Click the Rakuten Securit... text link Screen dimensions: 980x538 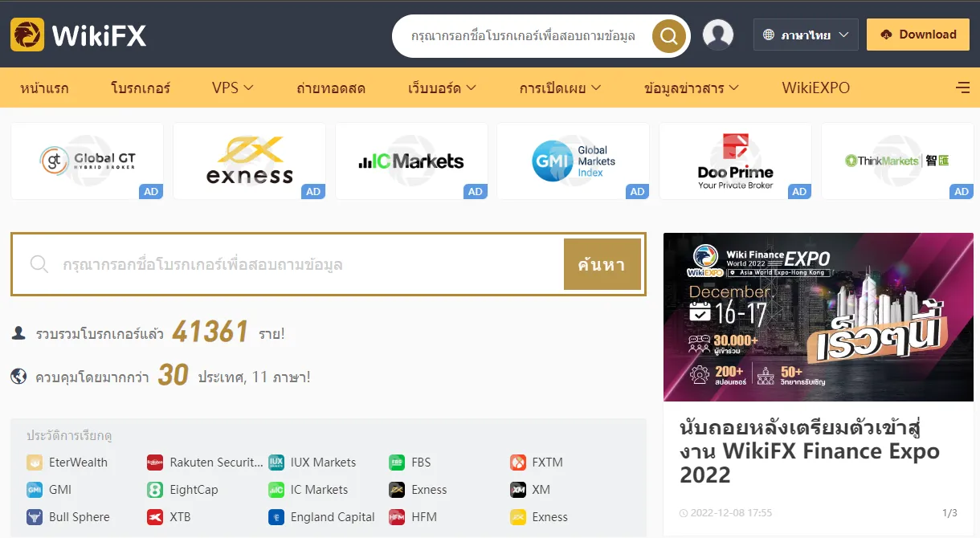(216, 463)
